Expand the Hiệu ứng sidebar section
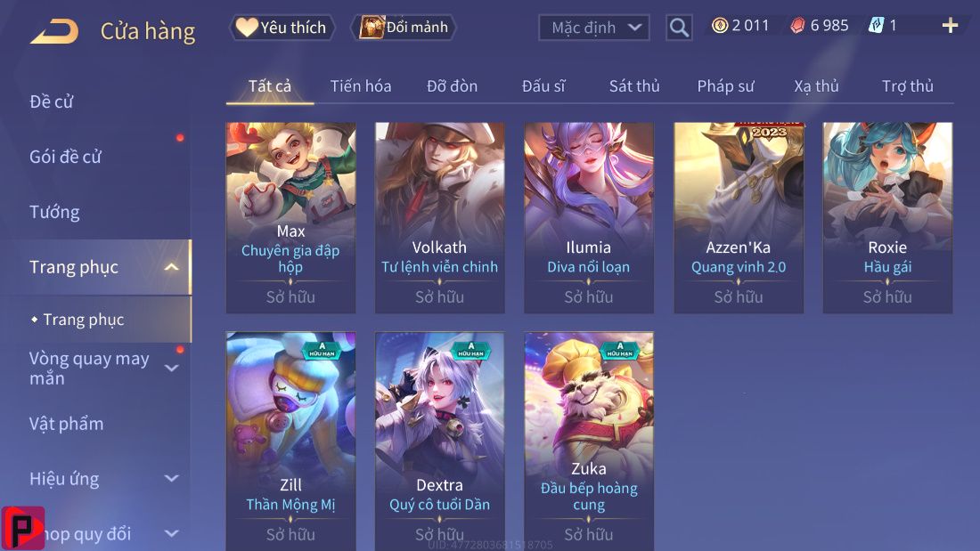This screenshot has height=551, width=980. click(171, 479)
